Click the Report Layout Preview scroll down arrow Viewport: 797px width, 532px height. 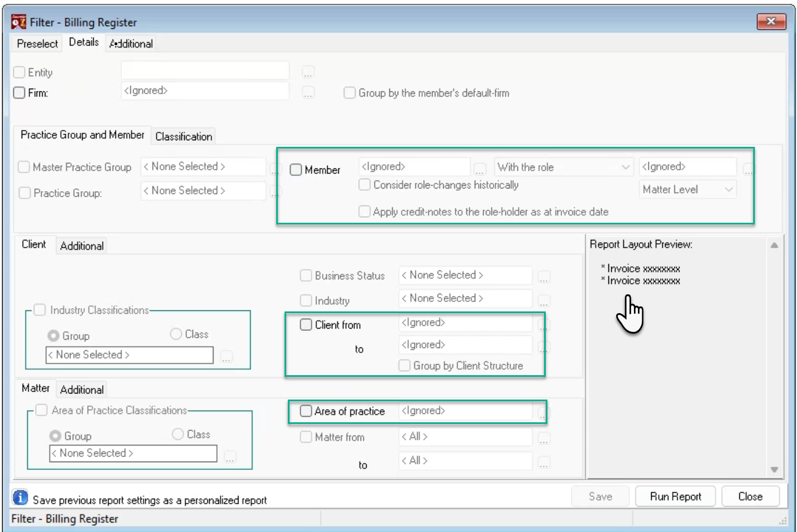click(x=774, y=469)
